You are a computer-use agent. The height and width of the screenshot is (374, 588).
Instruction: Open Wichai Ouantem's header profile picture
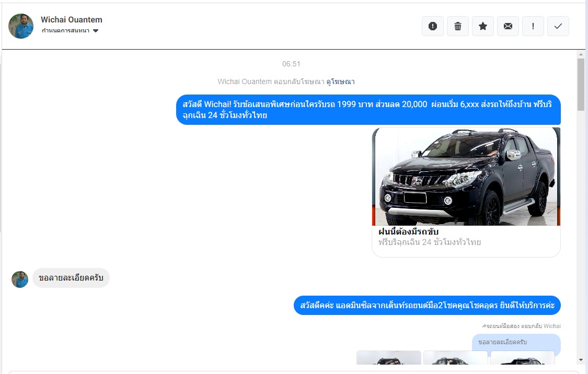tap(21, 26)
